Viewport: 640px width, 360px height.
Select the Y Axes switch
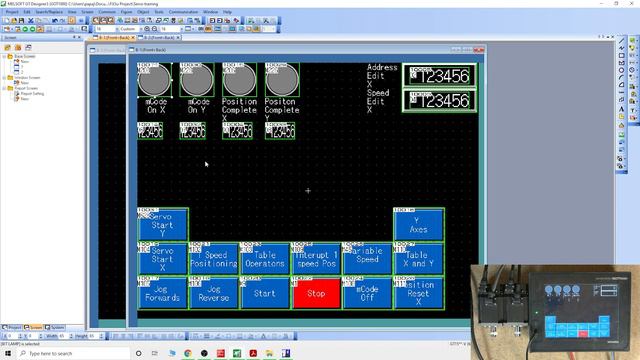pos(418,225)
